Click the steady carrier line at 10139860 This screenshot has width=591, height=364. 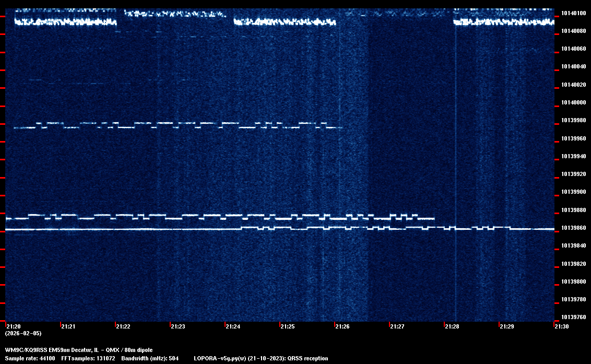pos(131,229)
